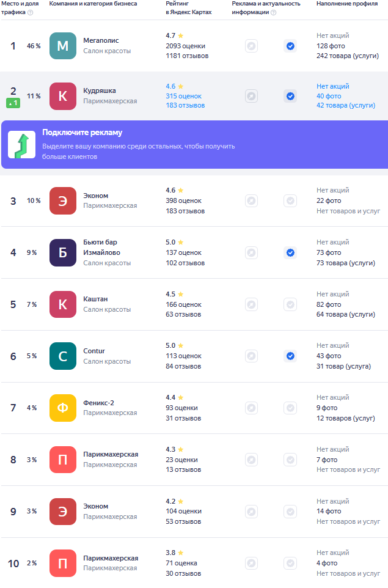Click the grey checkmark in row 10

point(290,563)
